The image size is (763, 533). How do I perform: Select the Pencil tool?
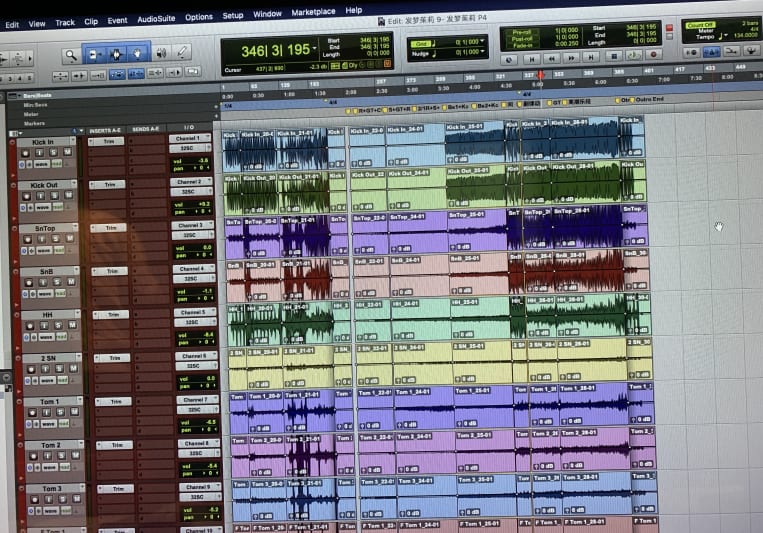182,52
